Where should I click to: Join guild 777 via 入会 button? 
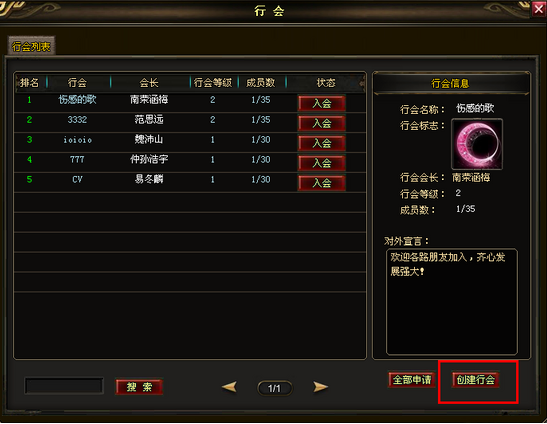point(322,163)
